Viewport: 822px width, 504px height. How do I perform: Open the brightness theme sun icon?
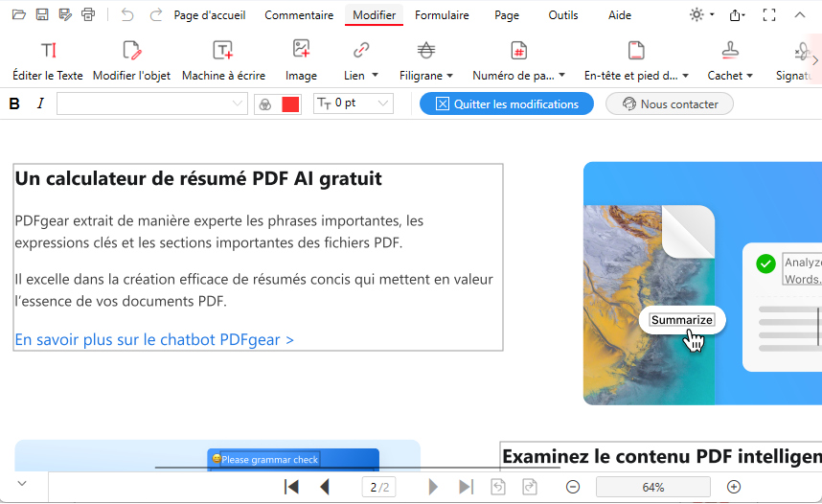[696, 14]
